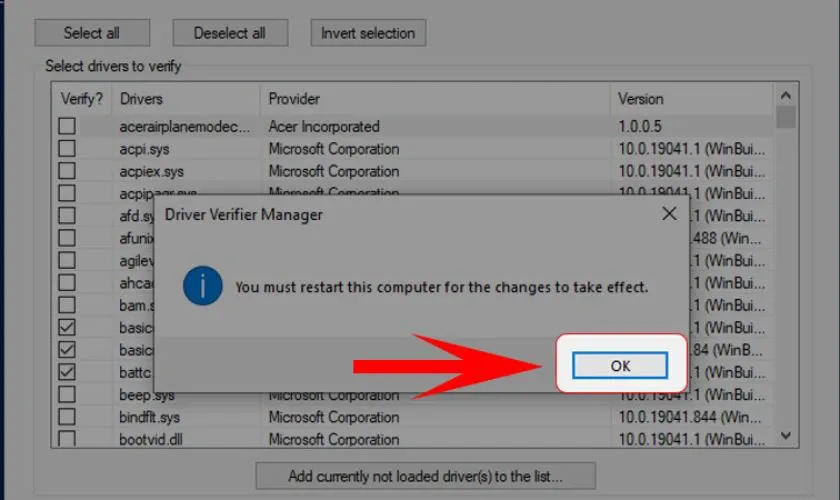Close the Driver Verifier Manager dialog
840x500 pixels.
pyautogui.click(x=669, y=214)
